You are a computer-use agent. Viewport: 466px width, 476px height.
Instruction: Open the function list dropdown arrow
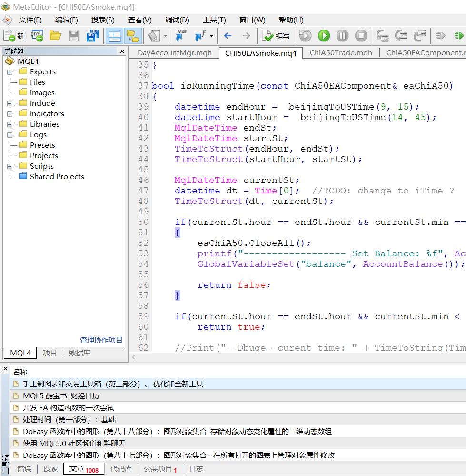211,36
